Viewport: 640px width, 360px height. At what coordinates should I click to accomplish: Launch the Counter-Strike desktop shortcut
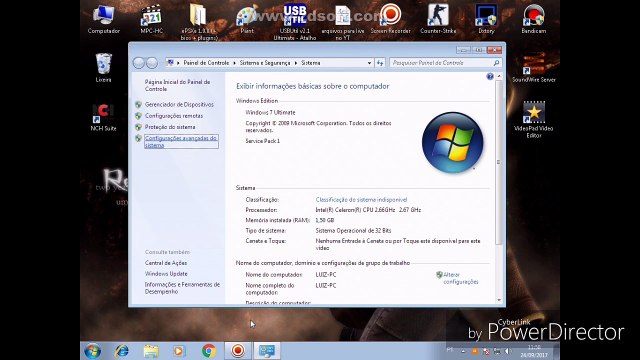438,18
